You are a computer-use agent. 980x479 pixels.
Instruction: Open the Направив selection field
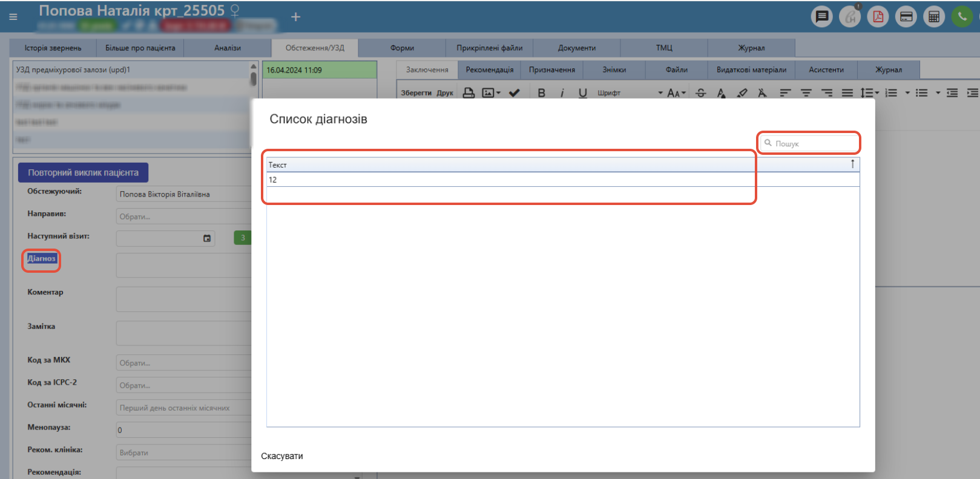pyautogui.click(x=183, y=217)
